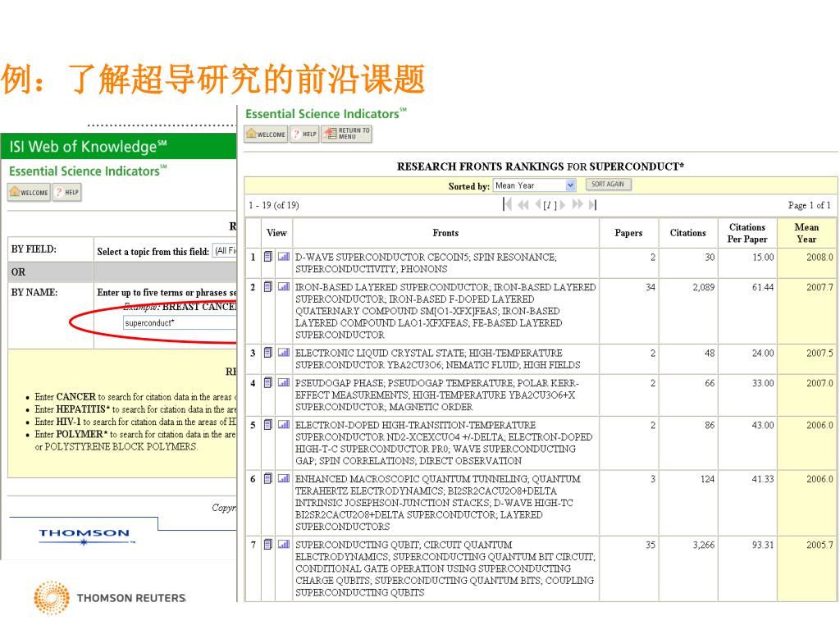The image size is (840, 630).
Task: Open document icon for superconducting qubit row
Action: pyautogui.click(x=268, y=545)
